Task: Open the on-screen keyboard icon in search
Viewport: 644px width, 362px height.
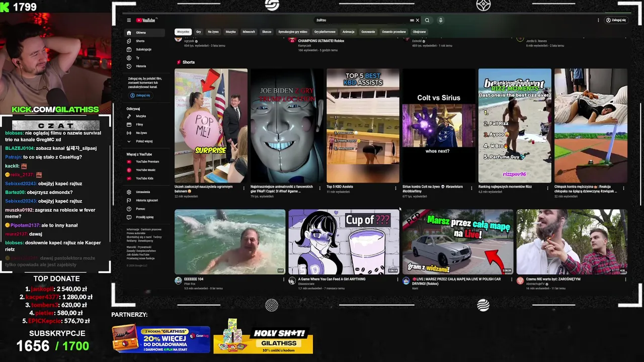Action: coord(412,20)
